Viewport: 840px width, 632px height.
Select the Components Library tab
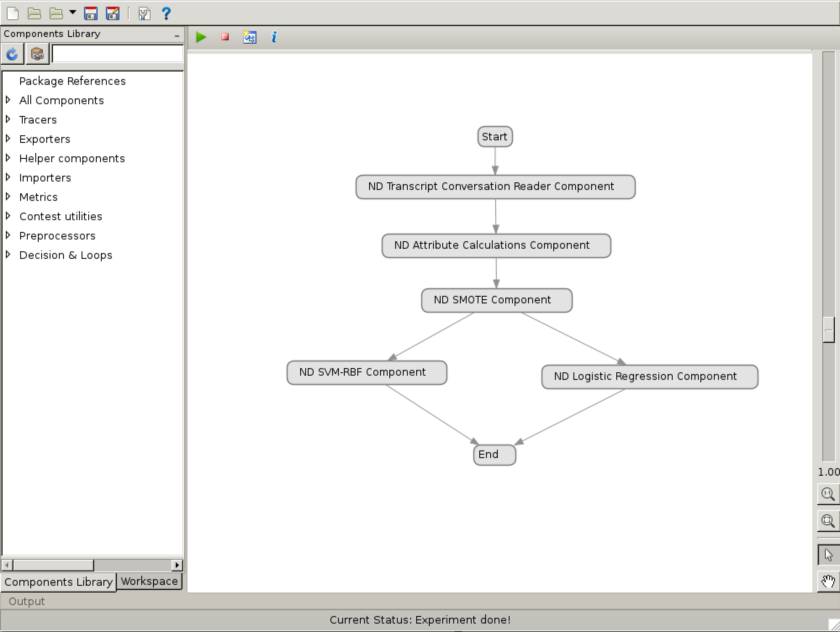59,581
